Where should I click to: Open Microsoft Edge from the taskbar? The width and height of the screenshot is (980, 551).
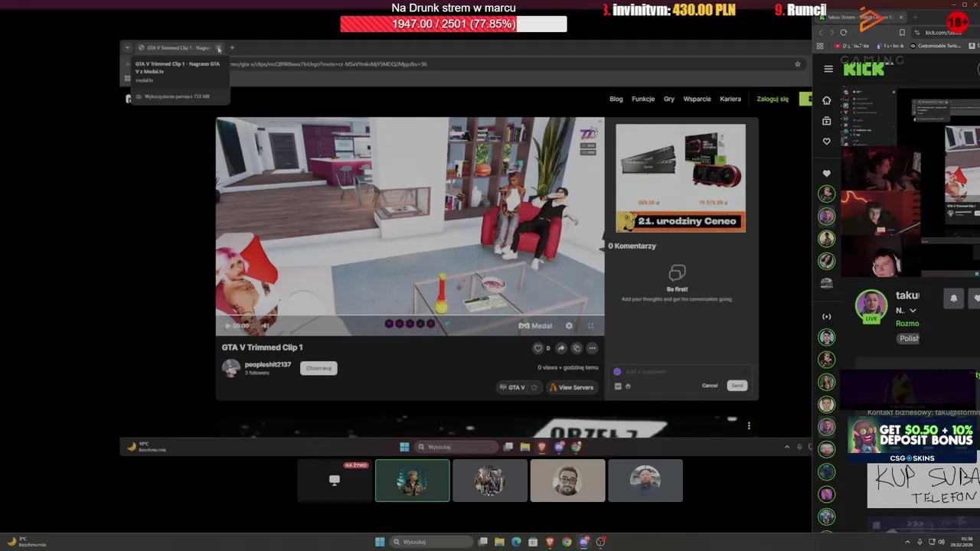point(516,542)
